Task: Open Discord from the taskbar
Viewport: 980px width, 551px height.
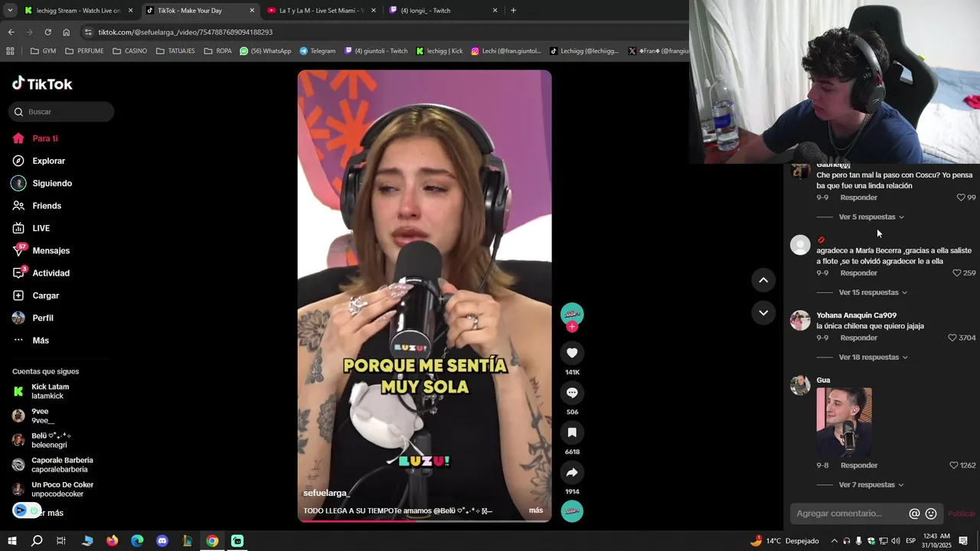Action: [162, 541]
